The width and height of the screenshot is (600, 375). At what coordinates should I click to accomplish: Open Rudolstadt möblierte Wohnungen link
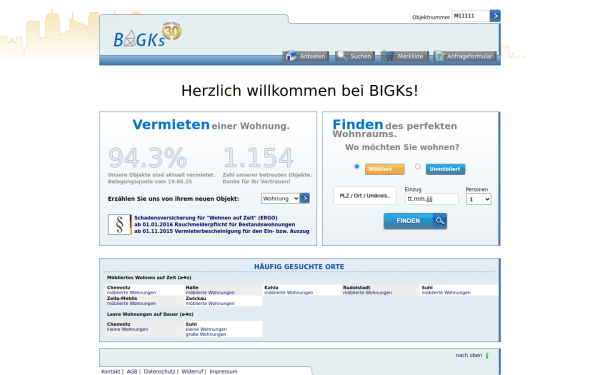367,293
